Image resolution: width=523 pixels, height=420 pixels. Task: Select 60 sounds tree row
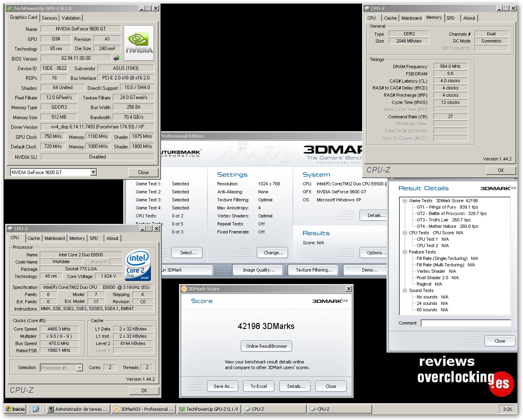click(432, 310)
